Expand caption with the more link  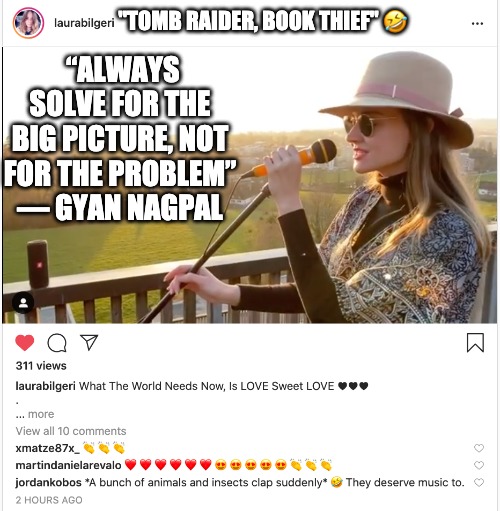[x=41, y=414]
